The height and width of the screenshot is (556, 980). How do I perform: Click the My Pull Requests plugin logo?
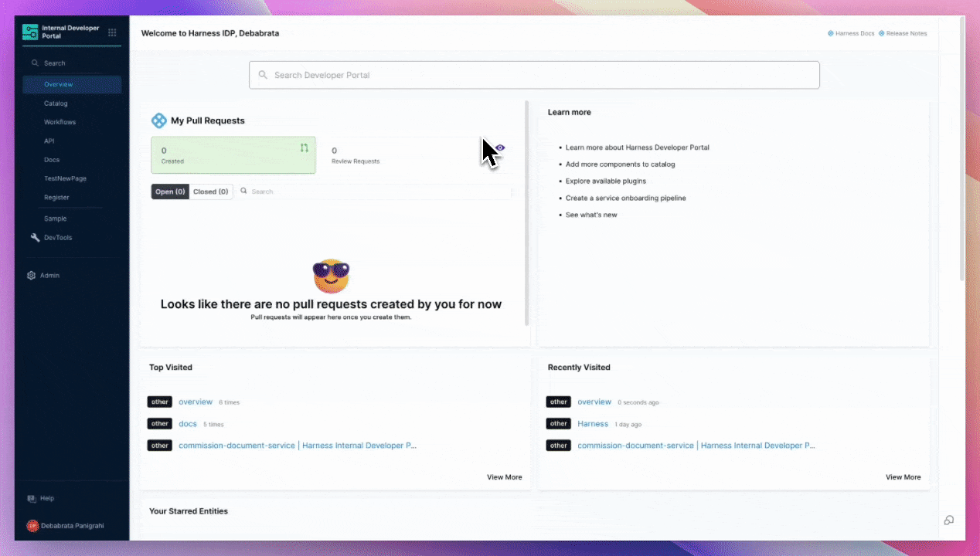[x=158, y=120]
